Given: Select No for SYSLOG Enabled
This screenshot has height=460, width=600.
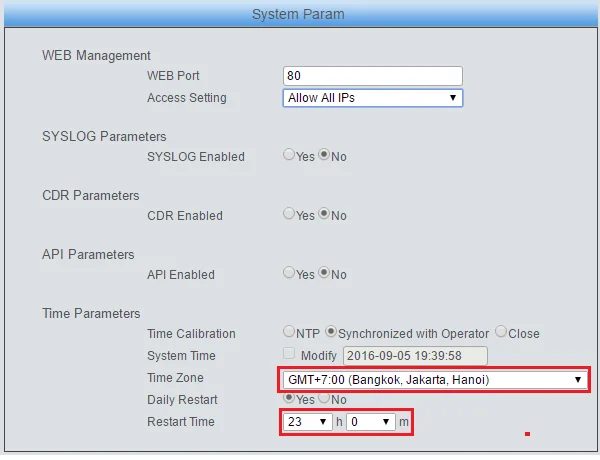Looking at the screenshot, I should coord(324,155).
